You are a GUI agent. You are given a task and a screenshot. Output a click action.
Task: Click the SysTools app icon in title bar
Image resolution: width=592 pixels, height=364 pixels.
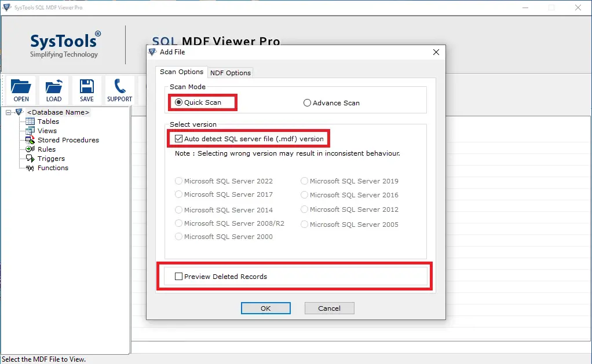coord(7,7)
